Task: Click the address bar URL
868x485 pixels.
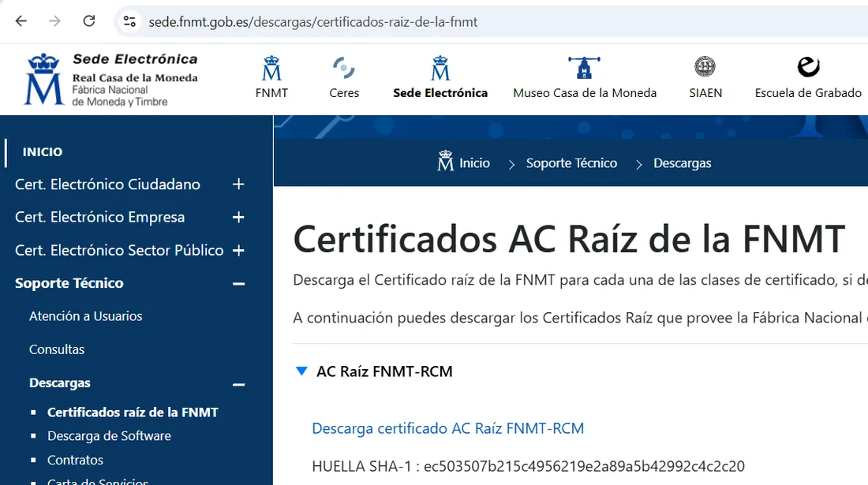Action: 312,22
